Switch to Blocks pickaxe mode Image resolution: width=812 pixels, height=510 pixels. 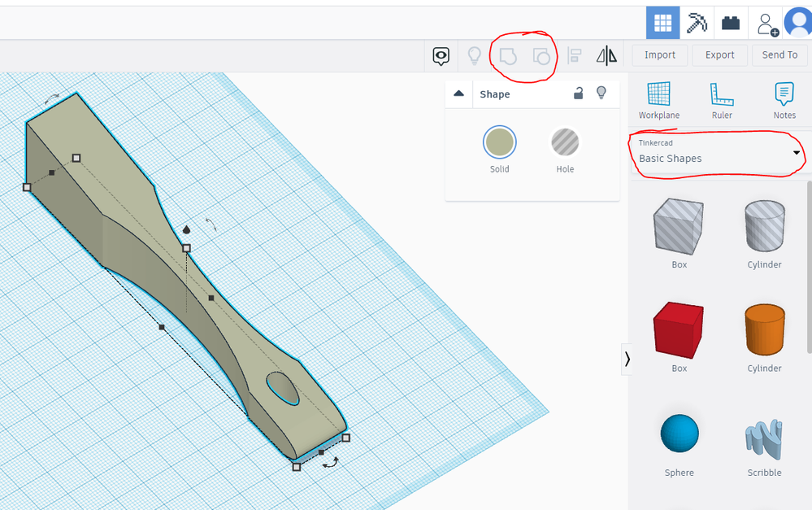[697, 23]
